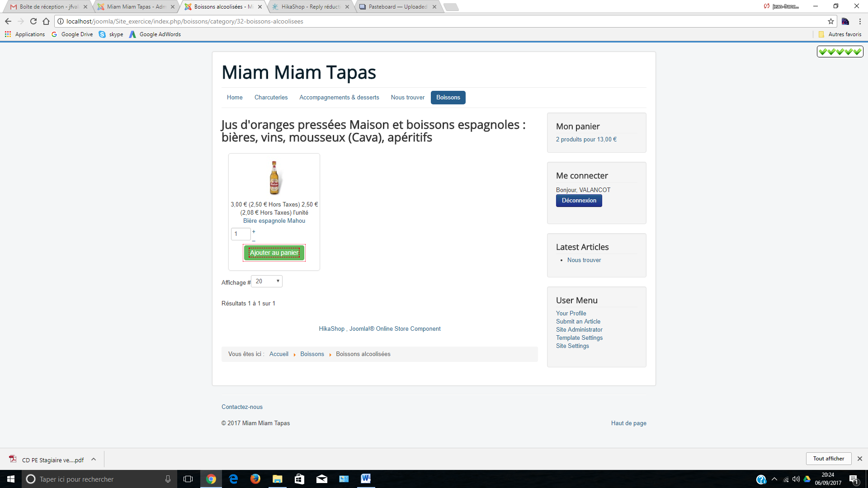The height and width of the screenshot is (488, 868).
Task: Open Microsoft Edge from the taskbar
Action: point(233,479)
